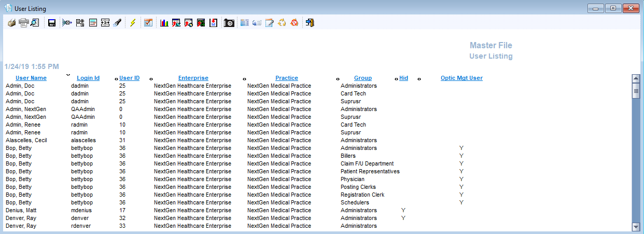
Task: Open the print preview magnifier icon
Action: click(35, 23)
